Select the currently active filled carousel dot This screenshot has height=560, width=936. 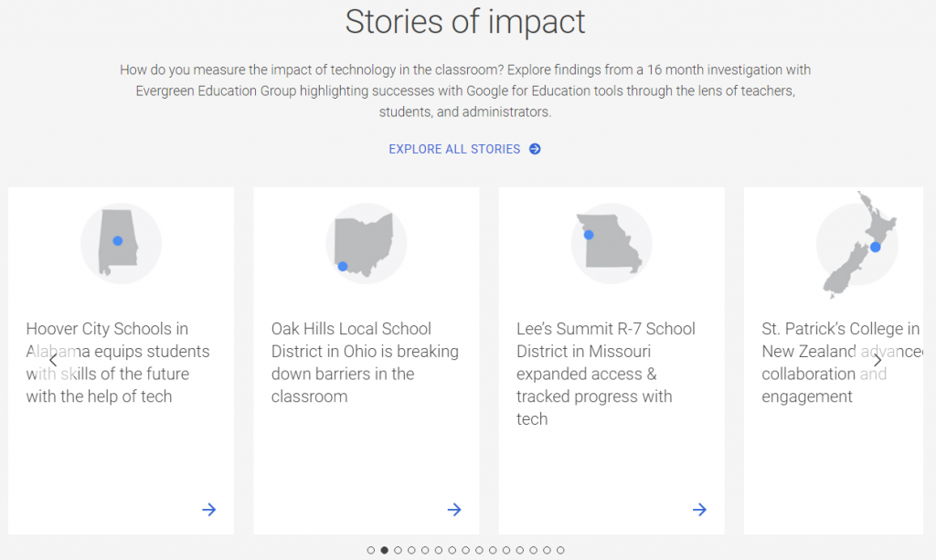[x=385, y=550]
